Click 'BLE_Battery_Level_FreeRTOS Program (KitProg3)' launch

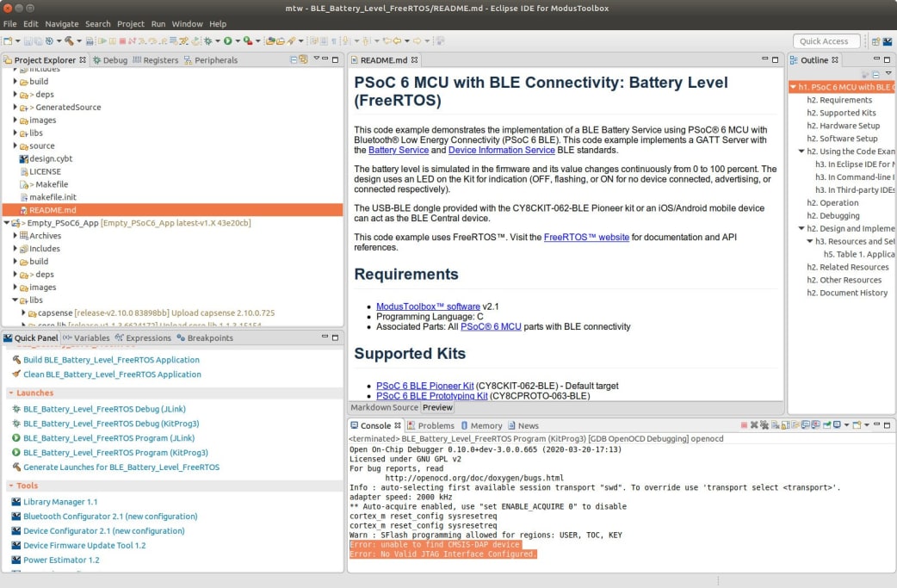(x=115, y=453)
